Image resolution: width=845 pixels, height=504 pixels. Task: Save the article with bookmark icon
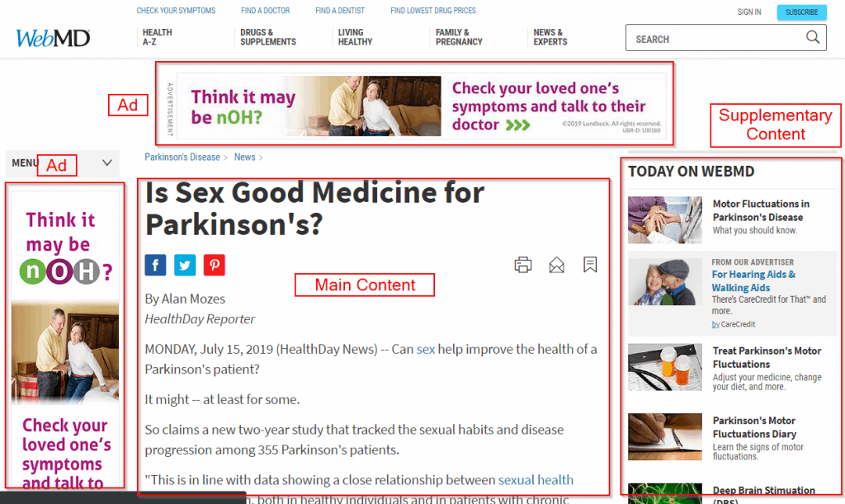pos(590,265)
